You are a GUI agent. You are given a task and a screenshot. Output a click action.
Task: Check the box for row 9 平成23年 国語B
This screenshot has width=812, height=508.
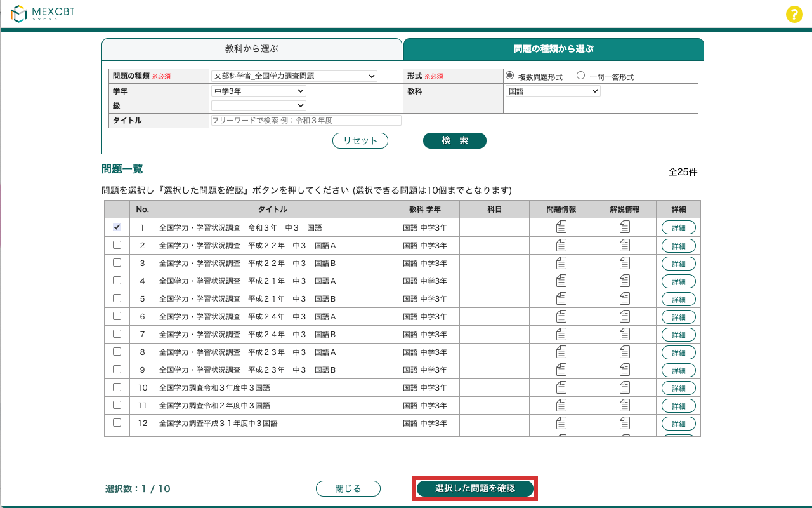(117, 370)
